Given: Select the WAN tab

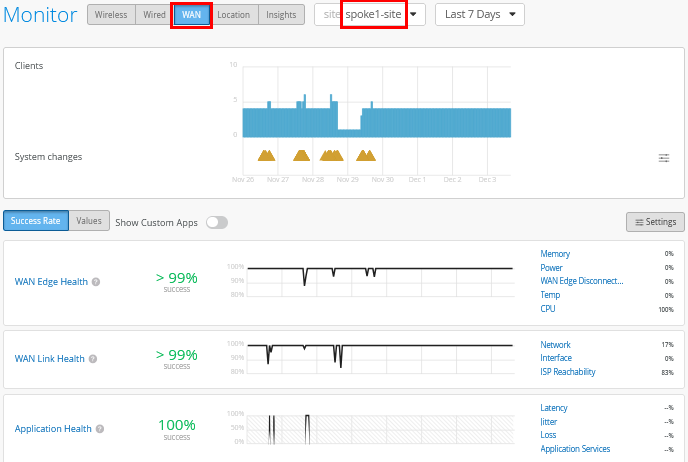Looking at the screenshot, I should point(191,14).
